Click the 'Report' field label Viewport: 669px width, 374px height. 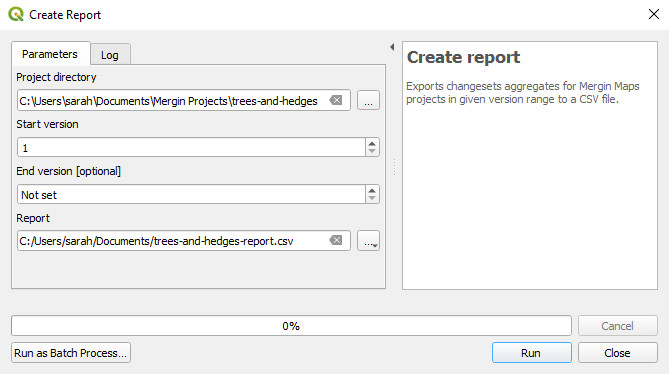[33, 218]
